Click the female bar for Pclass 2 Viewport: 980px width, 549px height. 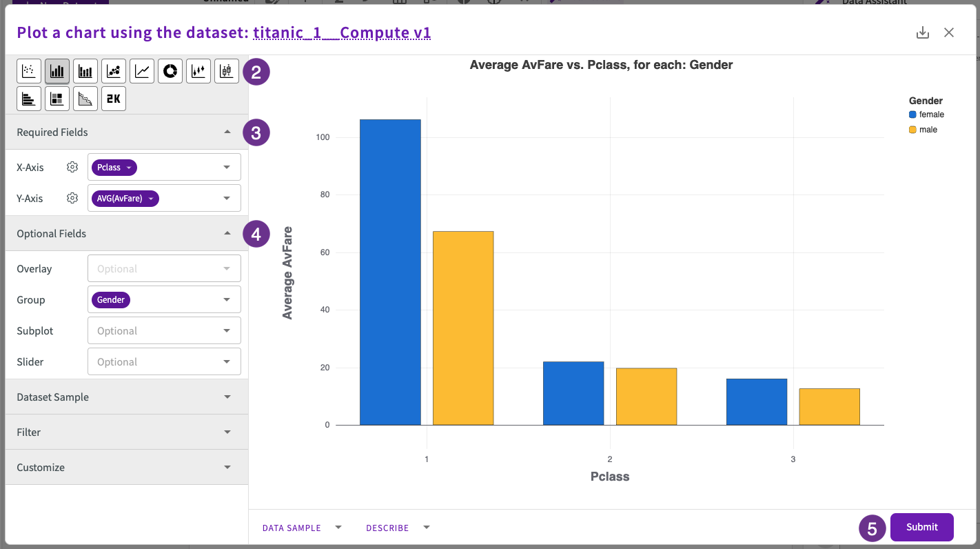point(573,393)
